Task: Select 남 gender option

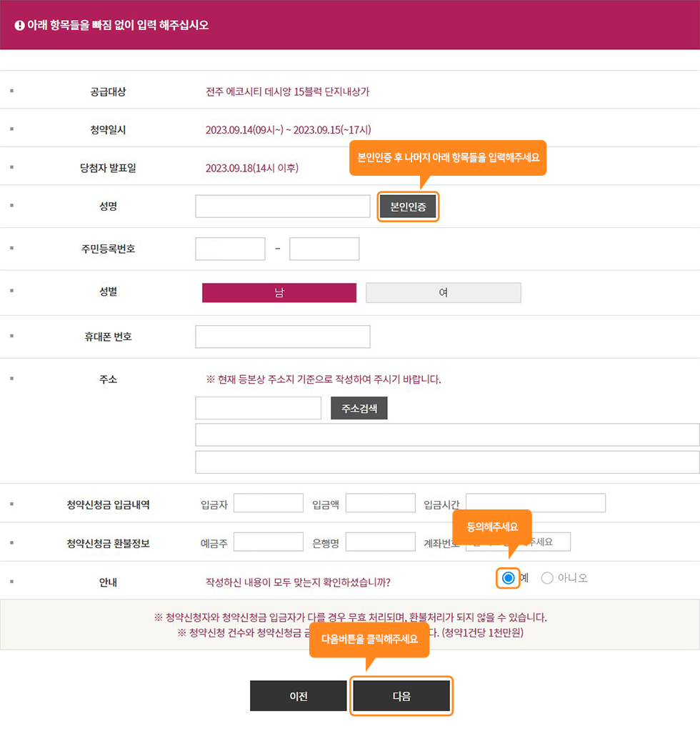Action: click(279, 293)
